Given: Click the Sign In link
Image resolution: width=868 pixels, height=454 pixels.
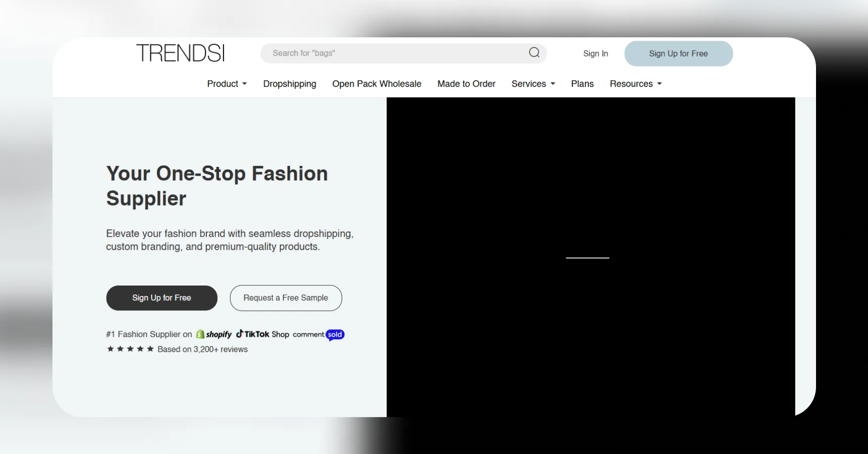Looking at the screenshot, I should 595,53.
